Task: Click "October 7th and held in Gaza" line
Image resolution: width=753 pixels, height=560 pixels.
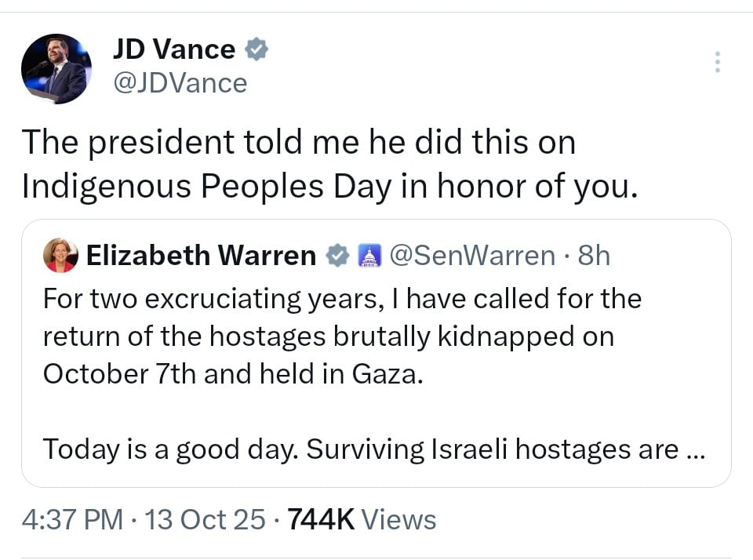Action: (x=233, y=373)
